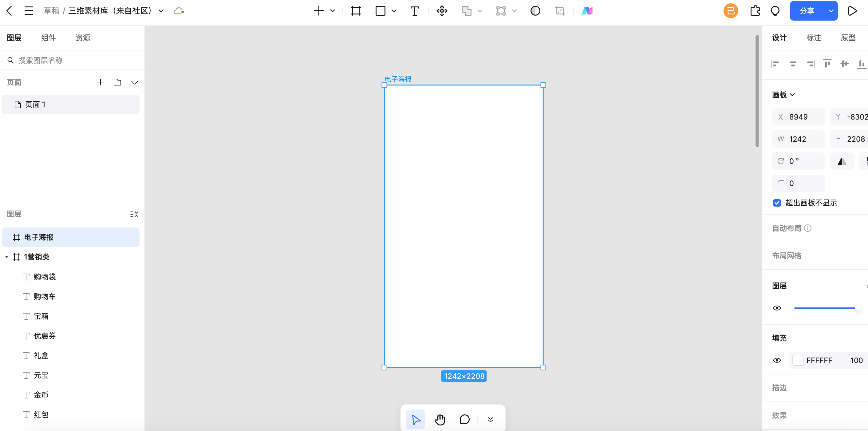868x431 pixels.
Task: Start the prototype preview play button
Action: pyautogui.click(x=852, y=11)
